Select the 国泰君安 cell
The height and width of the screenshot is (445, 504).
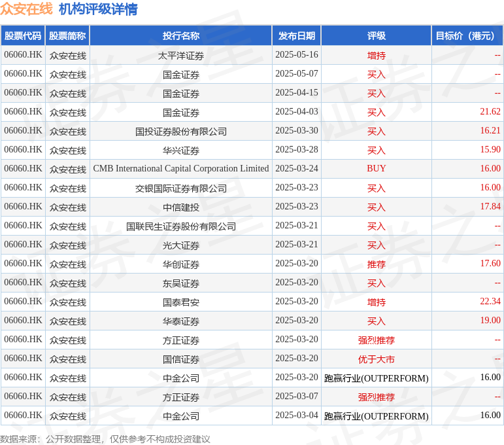pyautogui.click(x=181, y=302)
